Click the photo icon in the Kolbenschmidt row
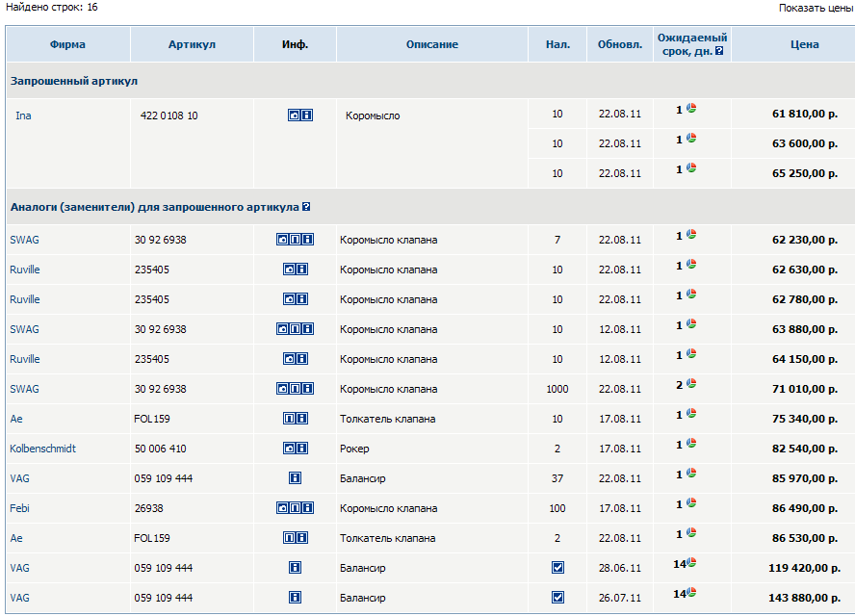This screenshot has width=855, height=616. 289,449
